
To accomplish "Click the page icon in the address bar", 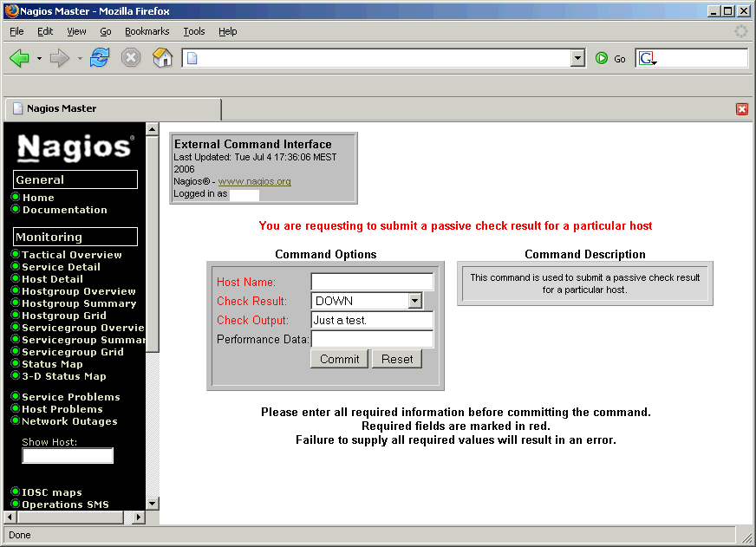I will [x=192, y=58].
